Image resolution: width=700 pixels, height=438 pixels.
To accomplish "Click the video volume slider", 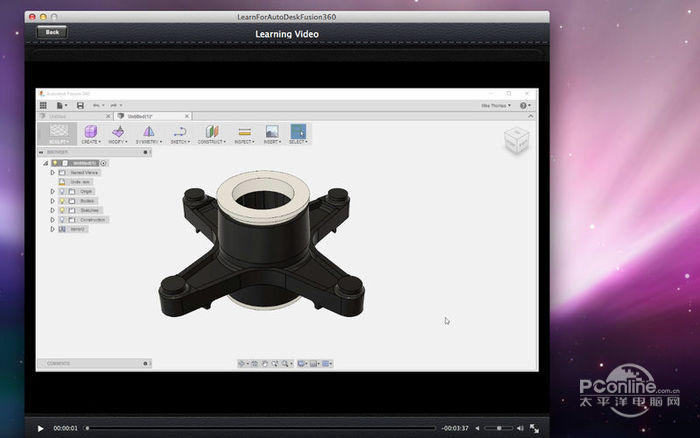I will point(498,428).
